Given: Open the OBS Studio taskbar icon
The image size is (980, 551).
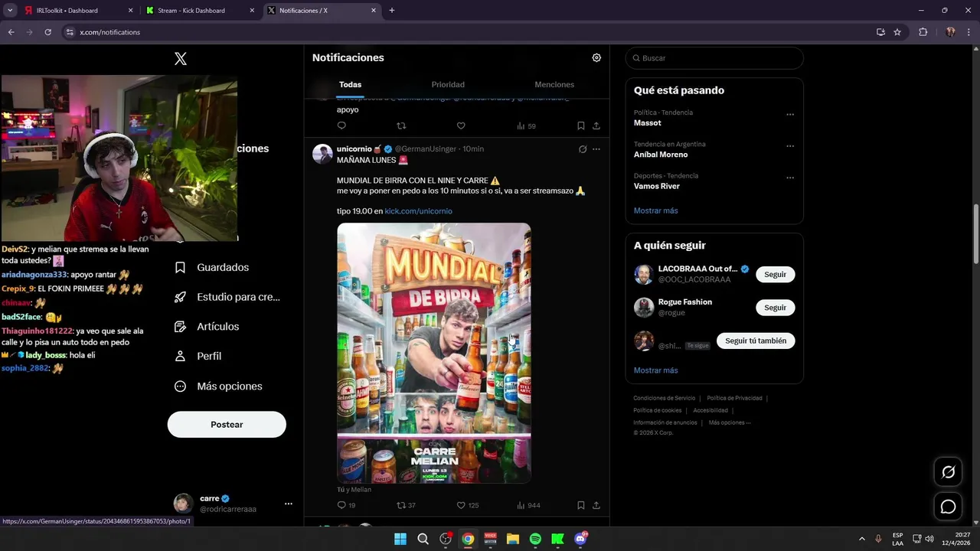Looking at the screenshot, I should (446, 539).
